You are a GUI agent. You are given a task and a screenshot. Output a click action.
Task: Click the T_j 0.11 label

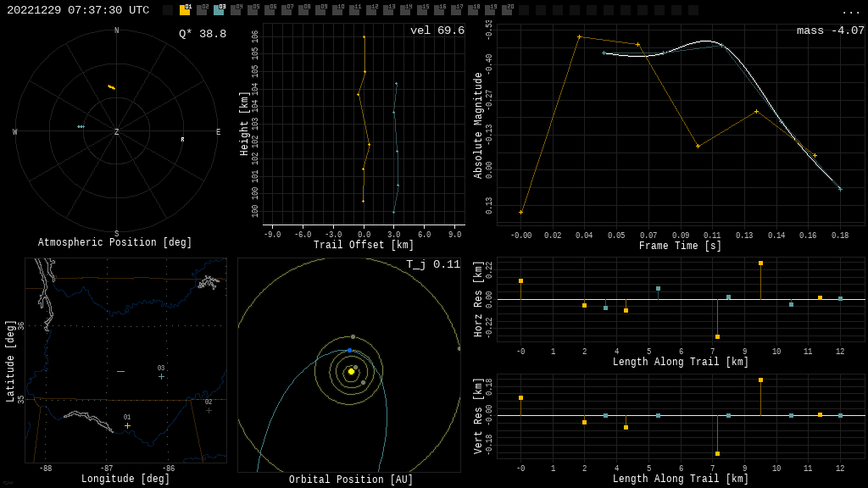(x=432, y=264)
